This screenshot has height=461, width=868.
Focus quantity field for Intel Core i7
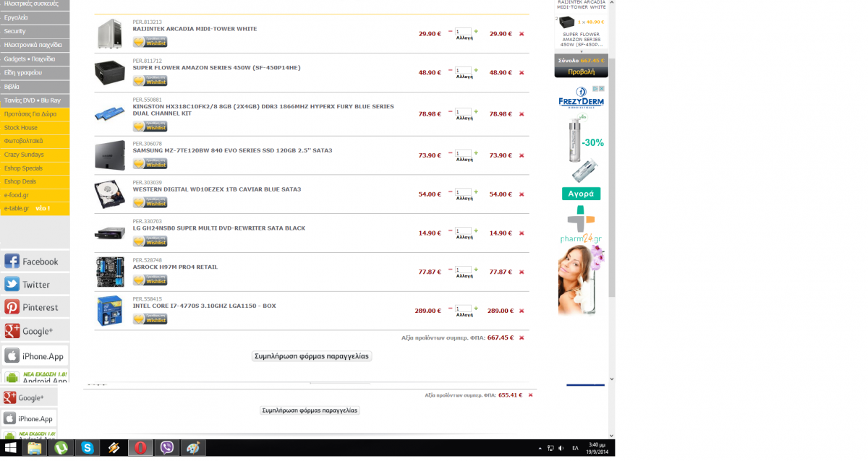463,309
